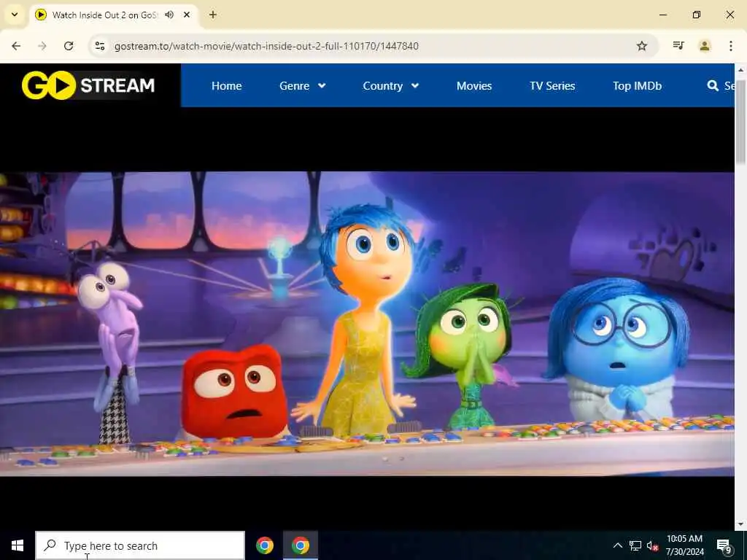747x560 pixels.
Task: Open the volume tray icon
Action: (652, 545)
